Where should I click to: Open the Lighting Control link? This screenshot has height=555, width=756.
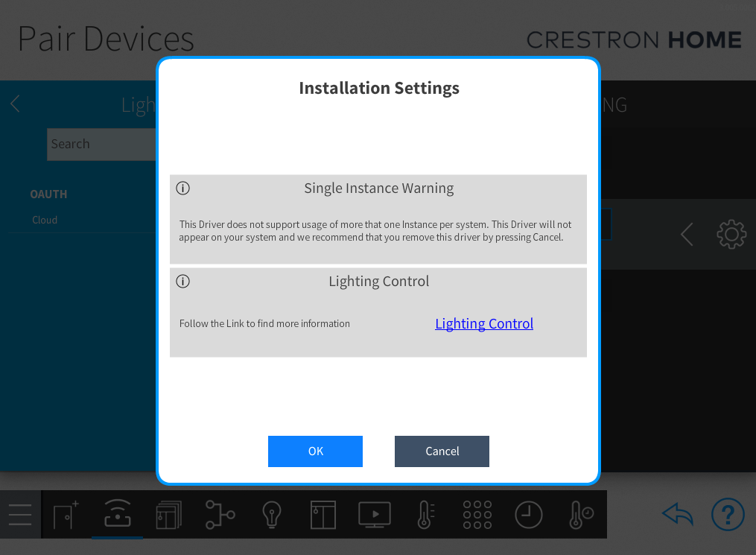pos(484,323)
